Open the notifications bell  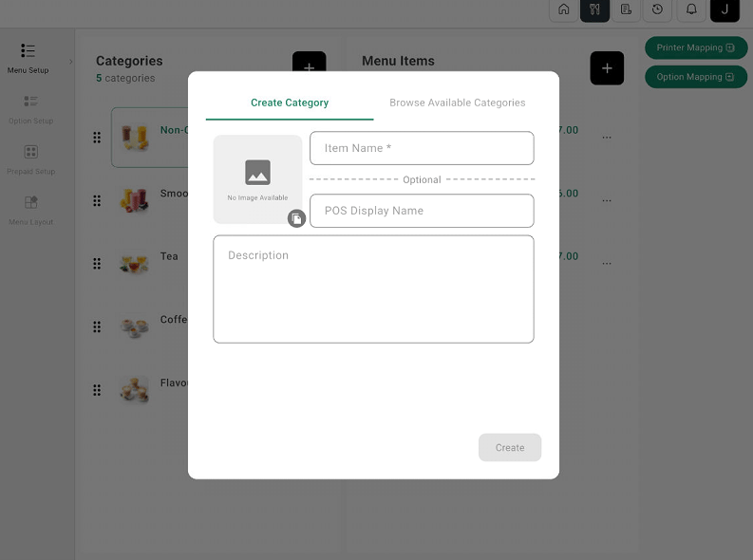[x=691, y=9]
